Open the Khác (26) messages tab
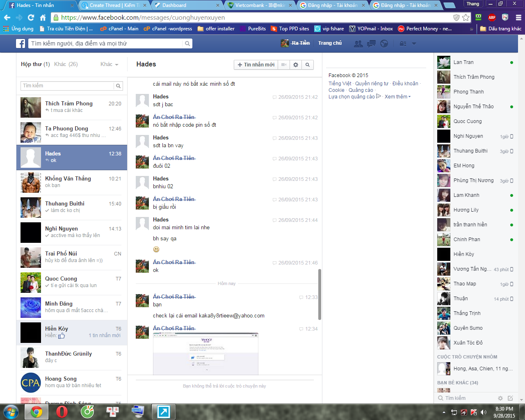The image size is (525, 420). point(66,64)
